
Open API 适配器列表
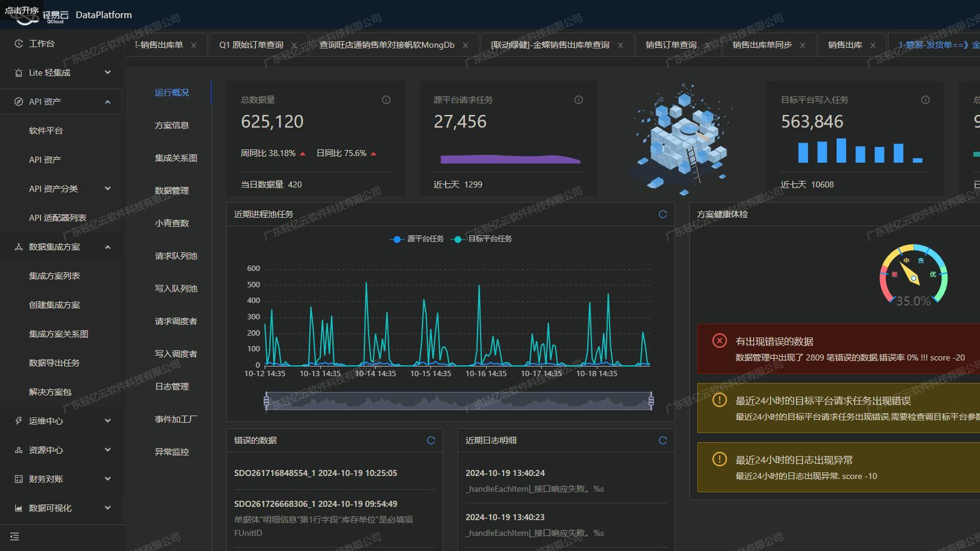pyautogui.click(x=58, y=218)
